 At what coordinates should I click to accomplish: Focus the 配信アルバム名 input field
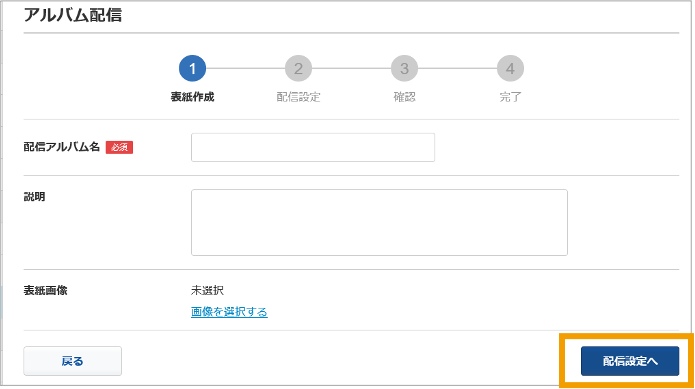pyautogui.click(x=313, y=147)
